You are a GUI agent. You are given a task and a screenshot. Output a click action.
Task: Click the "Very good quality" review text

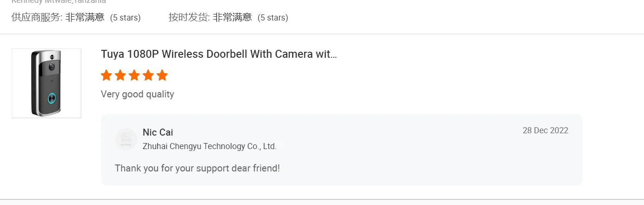coord(137,94)
